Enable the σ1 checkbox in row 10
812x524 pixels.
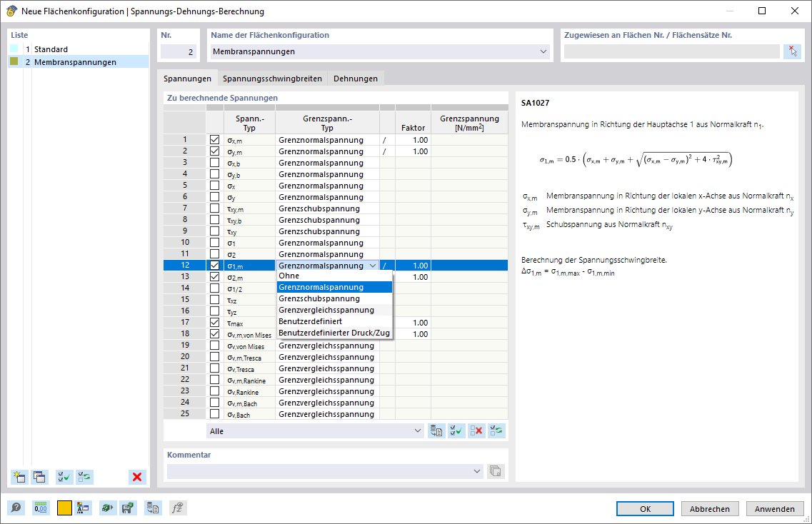[214, 242]
